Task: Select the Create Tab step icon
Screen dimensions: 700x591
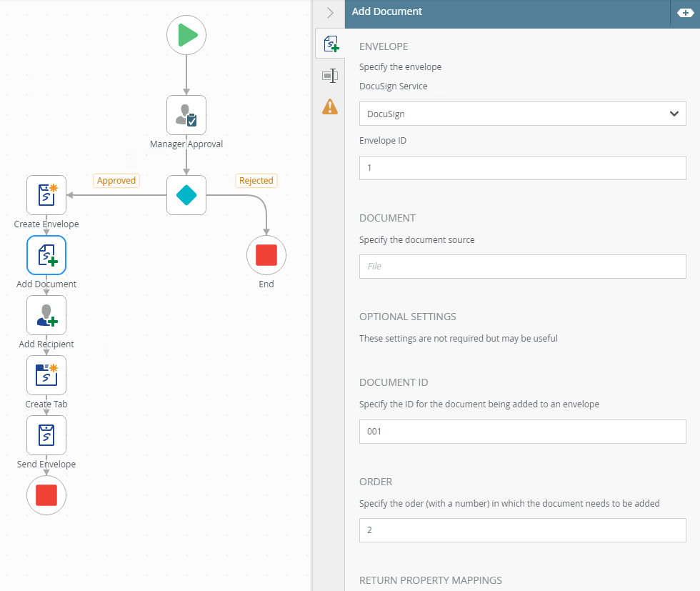Action: coord(46,375)
